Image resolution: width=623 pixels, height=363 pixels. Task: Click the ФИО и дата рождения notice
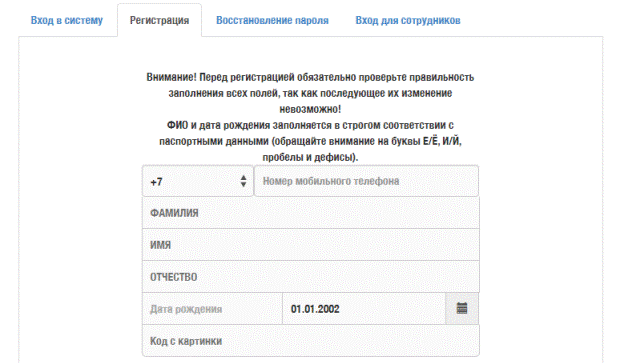click(x=310, y=141)
